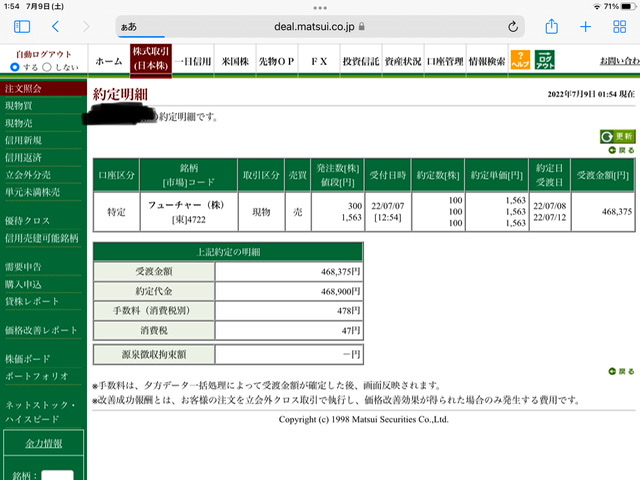Select auto-logout する radio button

click(x=15, y=67)
